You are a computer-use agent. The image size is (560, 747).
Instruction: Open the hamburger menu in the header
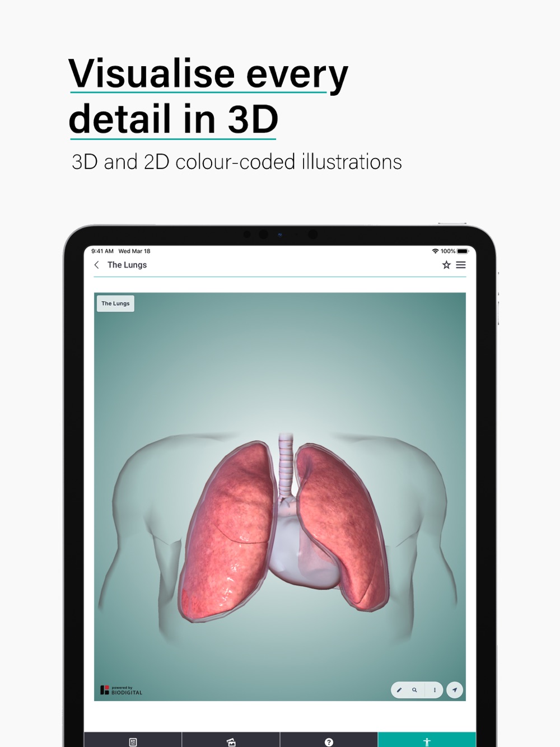(x=461, y=265)
